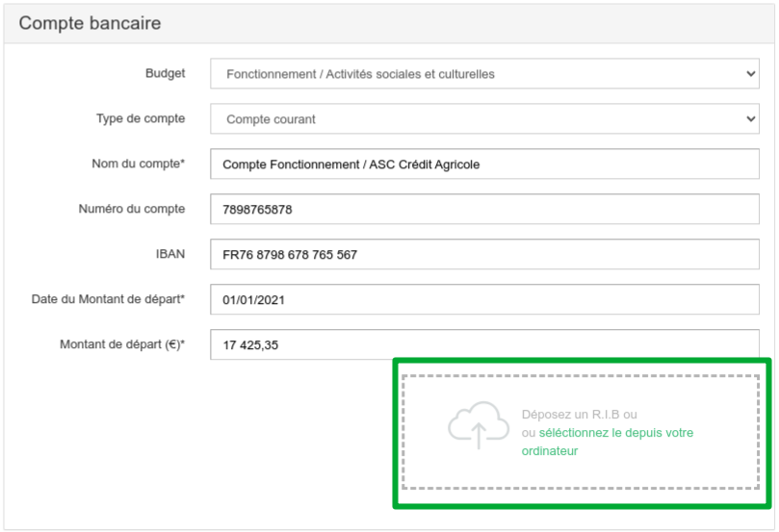
Task: Click the cloud upload icon
Action: (x=479, y=424)
